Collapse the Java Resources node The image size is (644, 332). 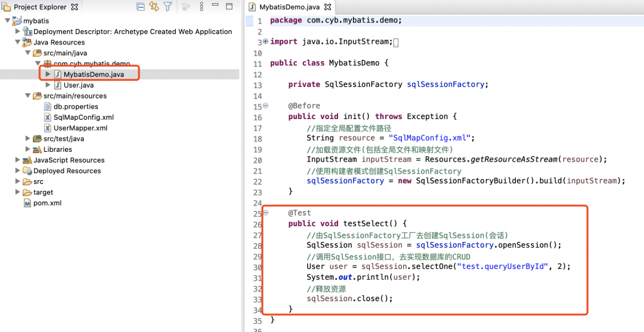coord(17,41)
